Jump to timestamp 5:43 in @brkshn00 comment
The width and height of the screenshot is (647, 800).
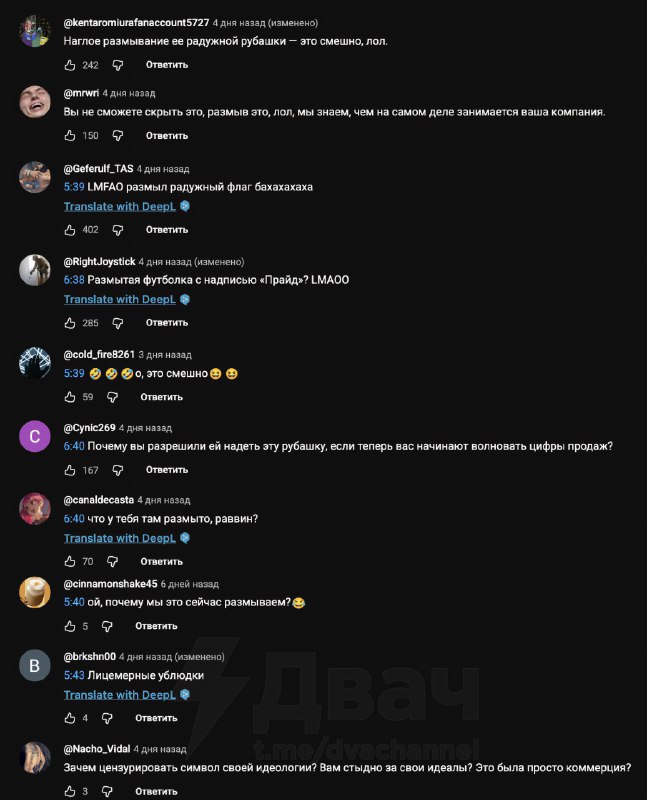coord(74,675)
